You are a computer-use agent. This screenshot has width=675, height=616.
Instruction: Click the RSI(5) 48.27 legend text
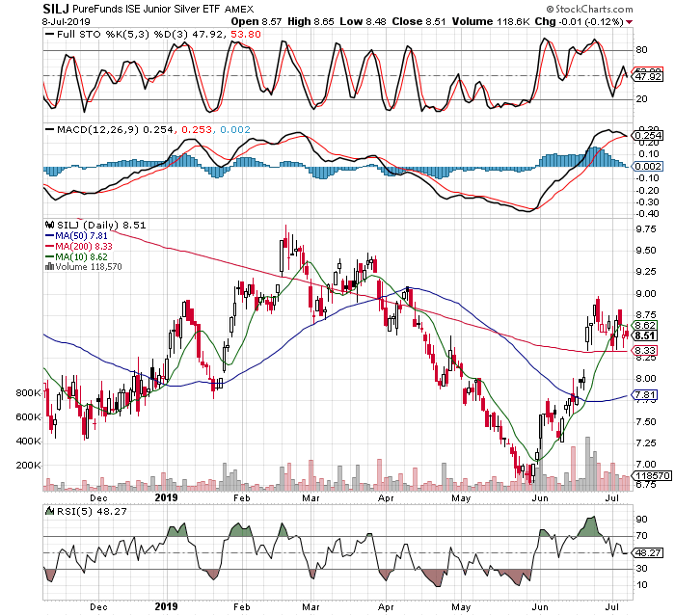coord(93,511)
